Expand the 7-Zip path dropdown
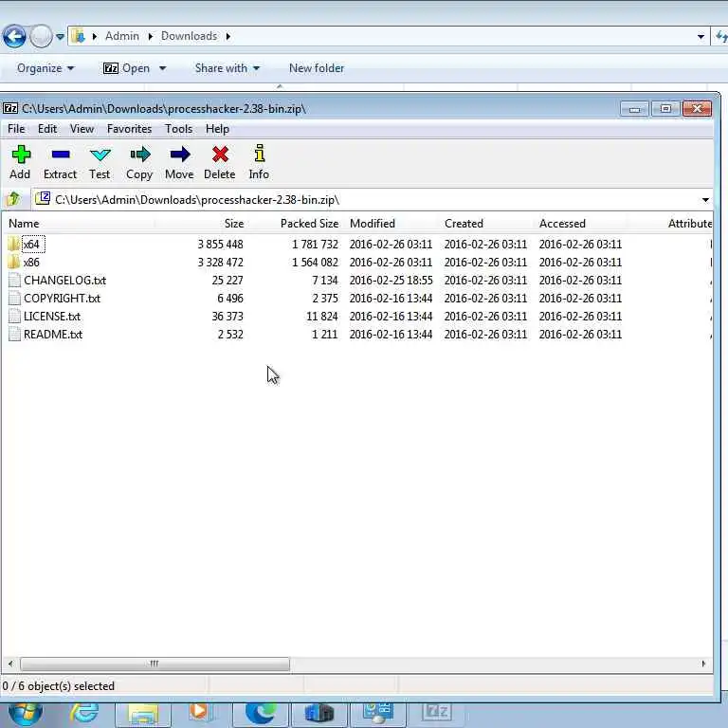 point(705,200)
